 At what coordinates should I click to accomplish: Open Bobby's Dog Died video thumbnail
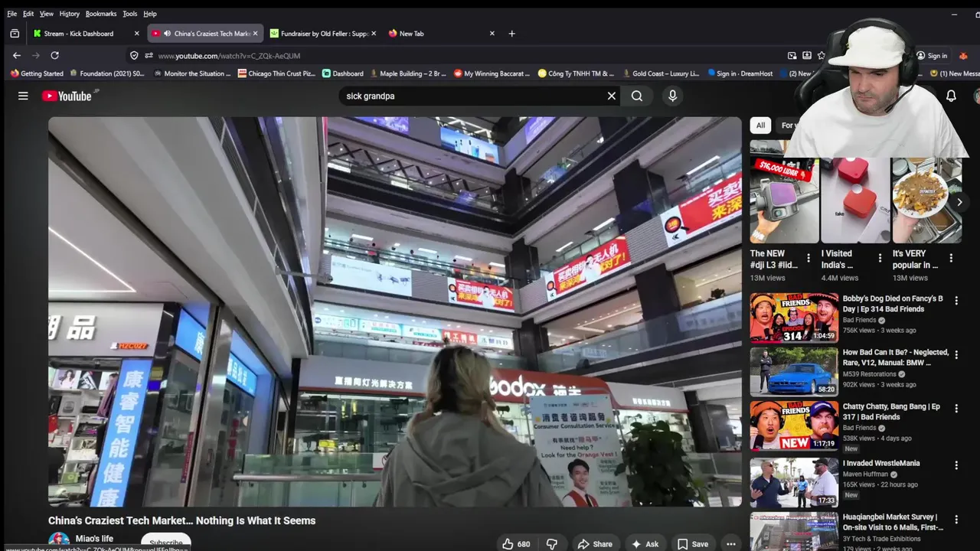click(794, 318)
